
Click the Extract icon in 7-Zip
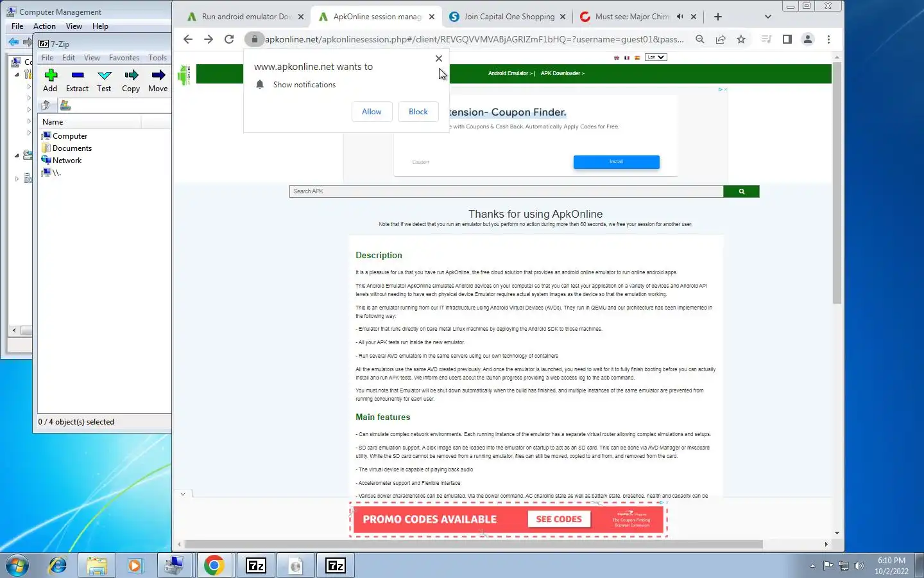[x=77, y=80]
